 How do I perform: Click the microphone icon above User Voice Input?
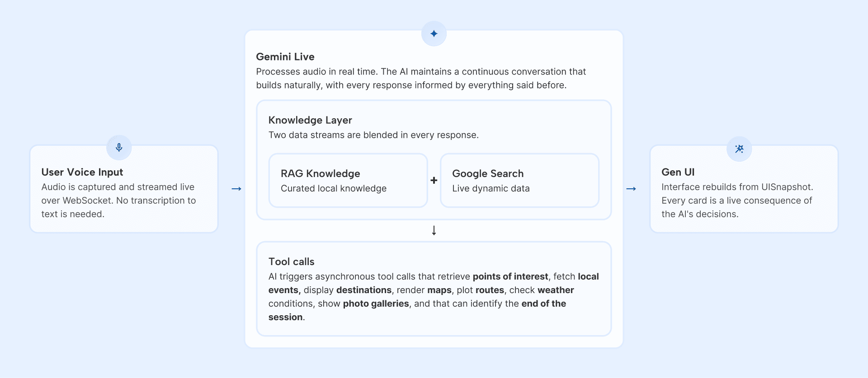click(119, 148)
